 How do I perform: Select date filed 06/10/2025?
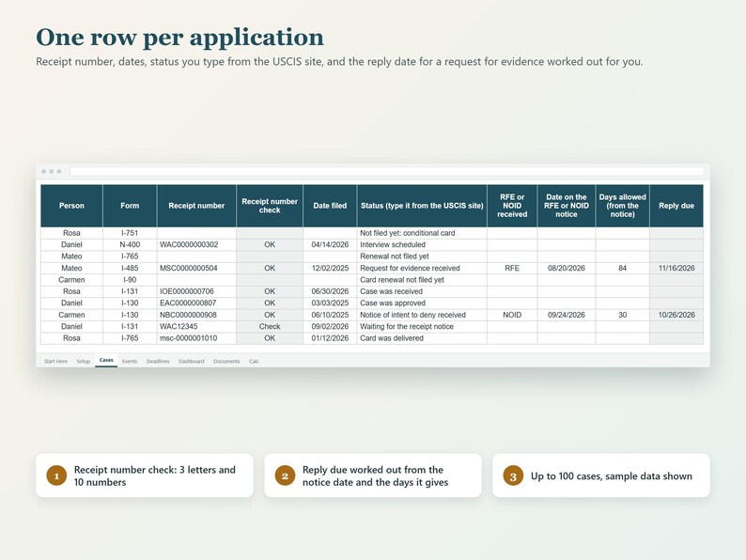click(330, 315)
